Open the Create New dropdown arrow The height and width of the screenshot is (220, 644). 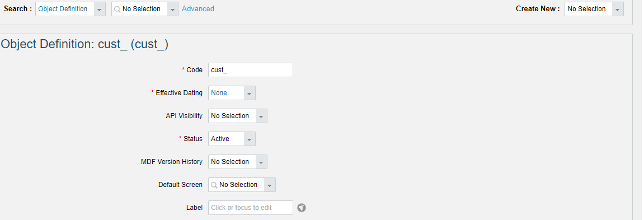pos(617,9)
